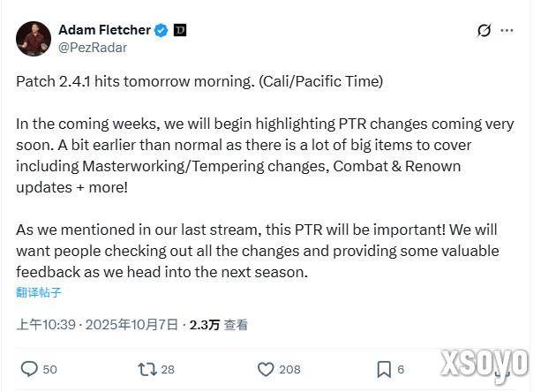Open the three-dot more options menu

(x=507, y=31)
